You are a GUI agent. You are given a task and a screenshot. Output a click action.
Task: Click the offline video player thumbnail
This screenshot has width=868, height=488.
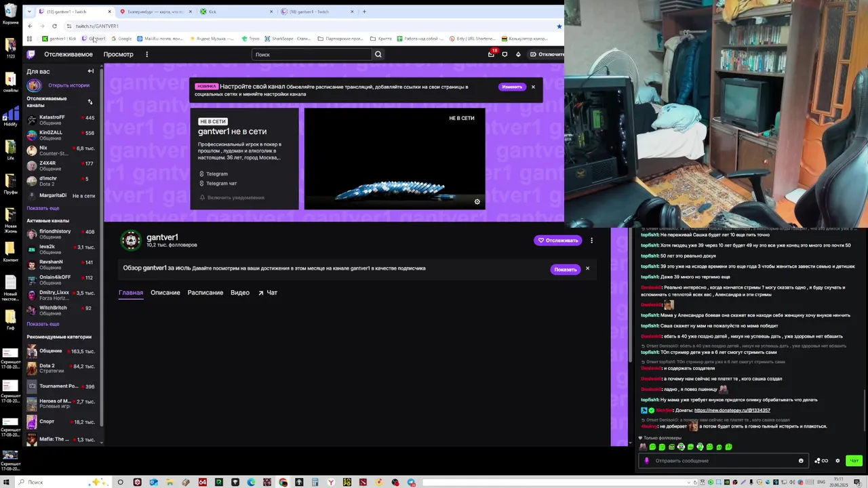click(395, 159)
